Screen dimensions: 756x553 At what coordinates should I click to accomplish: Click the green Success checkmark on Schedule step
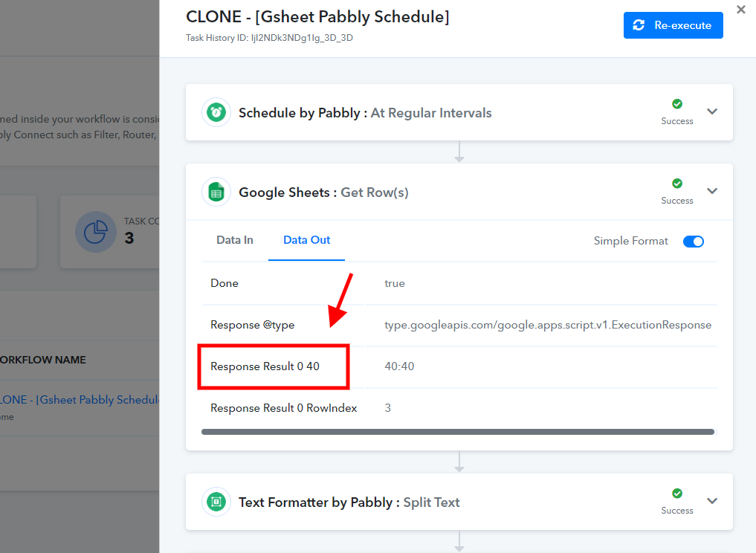[677, 103]
